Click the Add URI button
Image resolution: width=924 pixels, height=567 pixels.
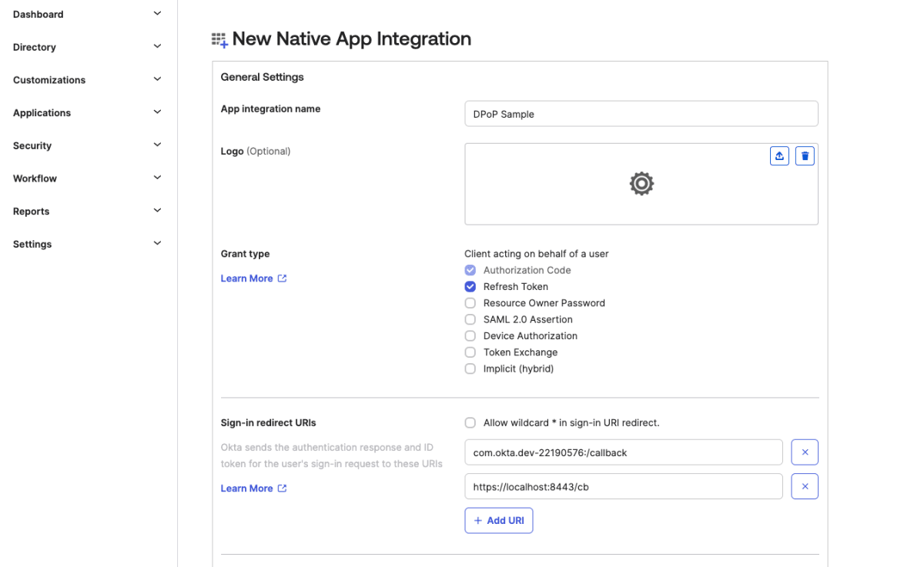pos(498,521)
